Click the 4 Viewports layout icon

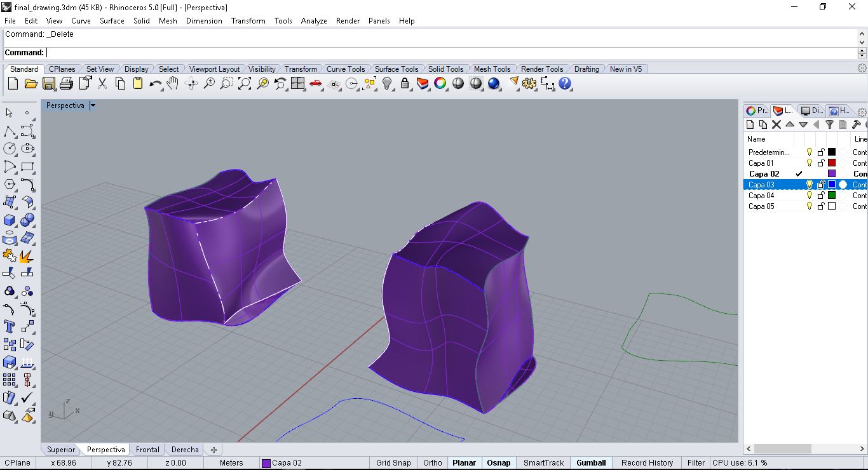[x=297, y=83]
